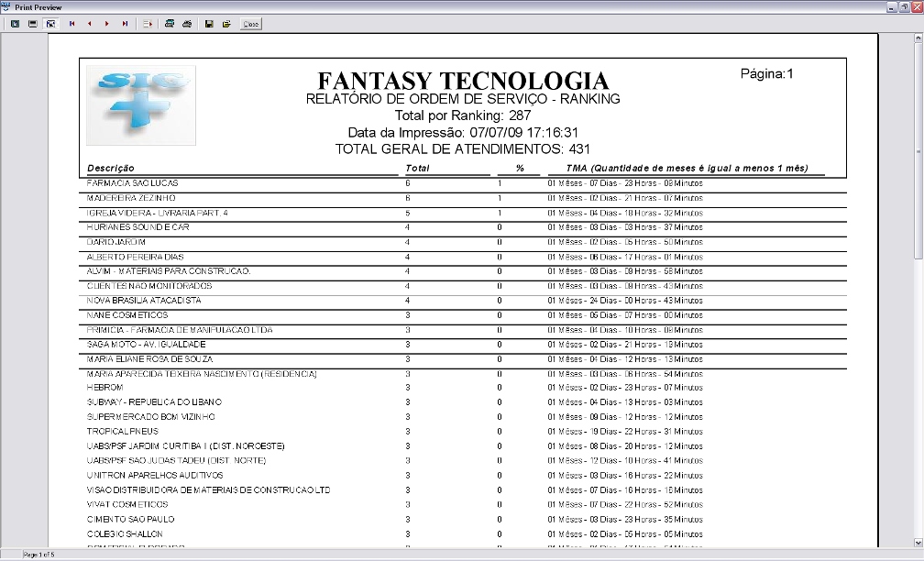Click the 'UNITRON APARELHOS AUDITIVOS' entry
Screen dimensions: 924x561
click(155, 475)
